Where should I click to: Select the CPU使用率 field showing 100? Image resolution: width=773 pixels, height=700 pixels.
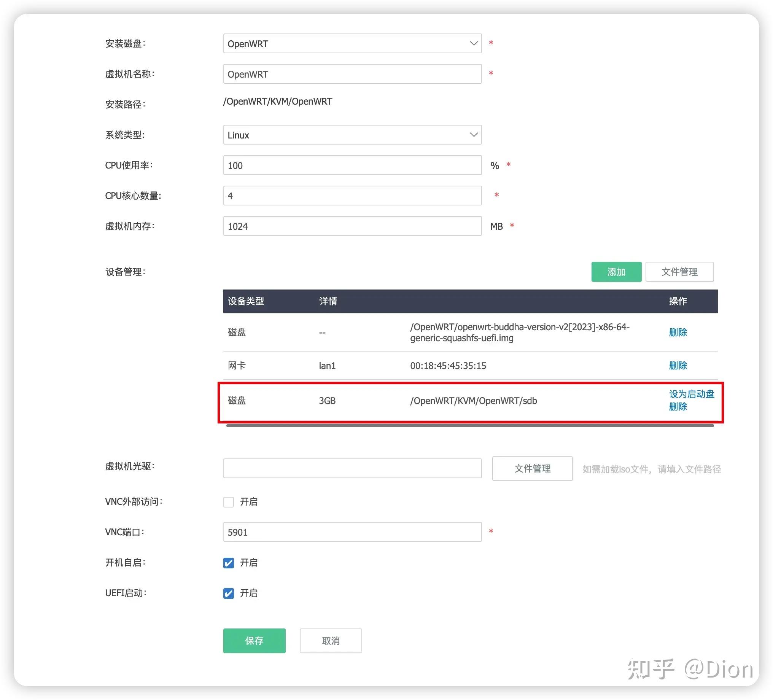[x=352, y=165]
